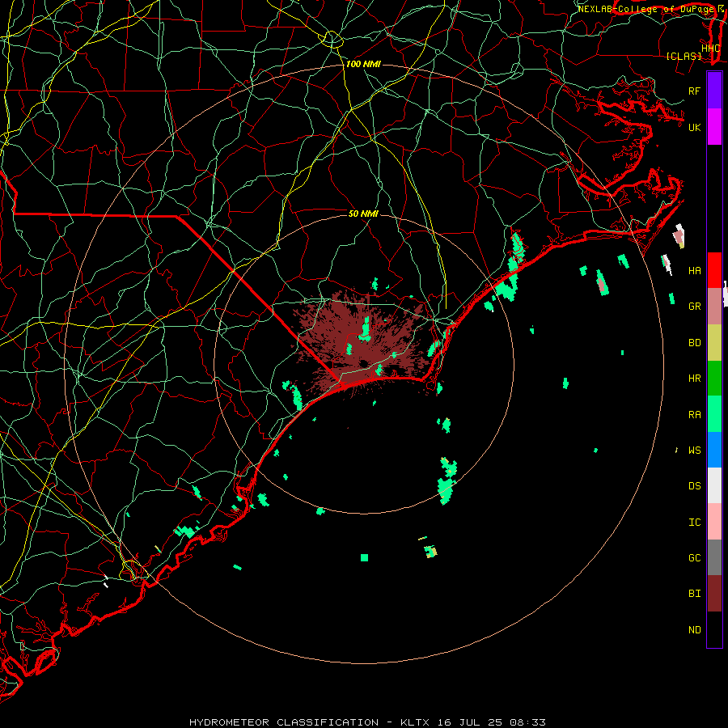Click the blue WS legend swatch
This screenshot has width=728, height=728.
[714, 450]
